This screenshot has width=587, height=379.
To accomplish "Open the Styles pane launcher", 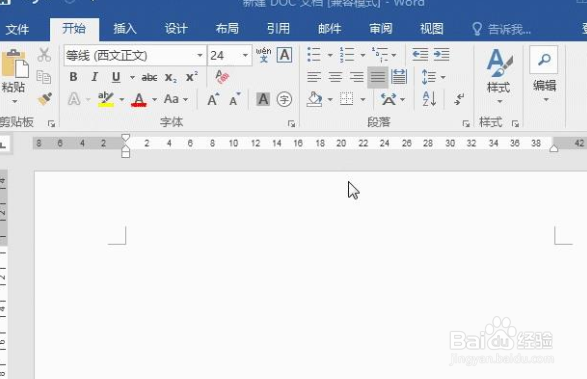I will (515, 124).
